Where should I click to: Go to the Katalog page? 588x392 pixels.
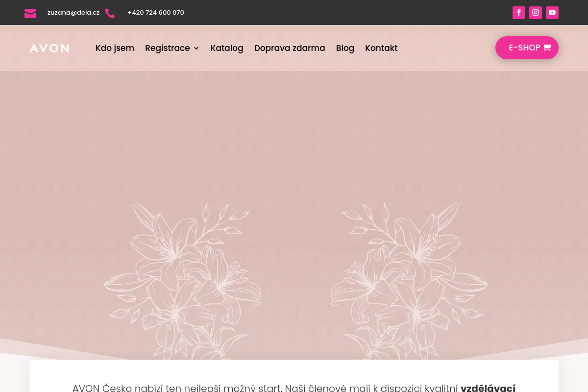227,48
